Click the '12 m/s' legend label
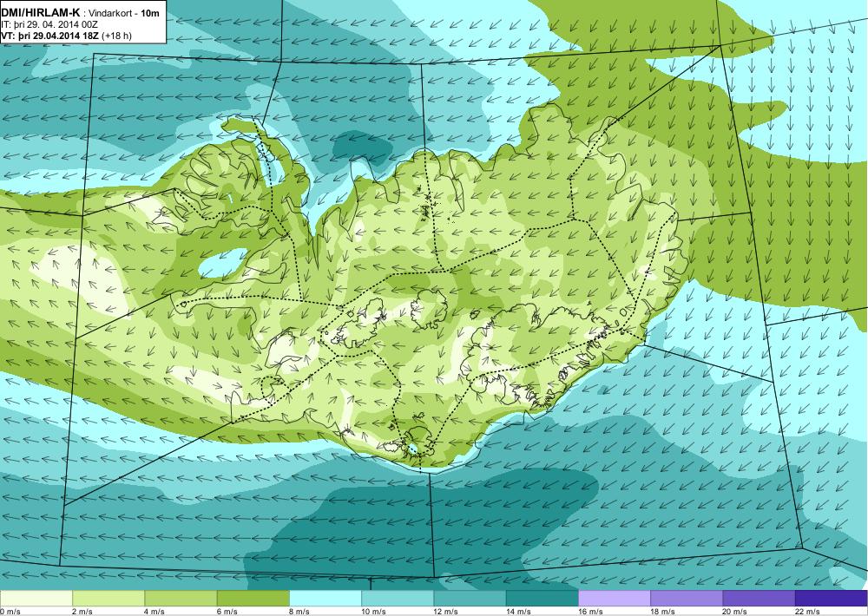The width and height of the screenshot is (868, 616). tap(446, 612)
